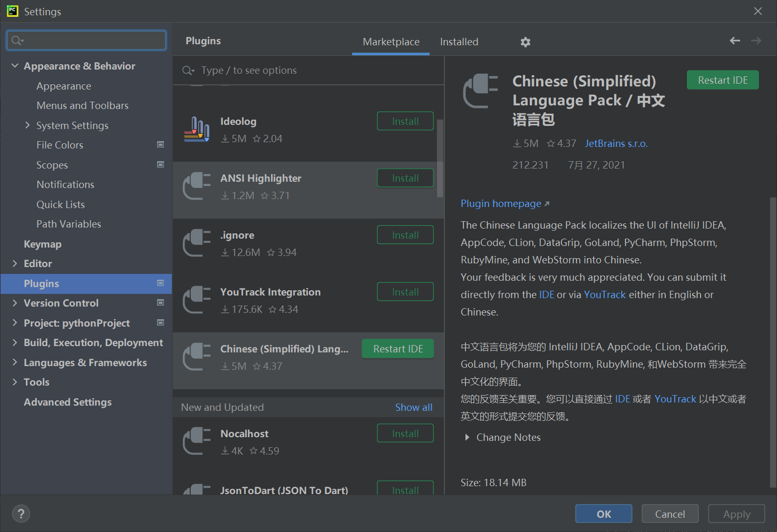The width and height of the screenshot is (777, 532).
Task: Expand Change Notes disclosure triangle
Action: (467, 437)
